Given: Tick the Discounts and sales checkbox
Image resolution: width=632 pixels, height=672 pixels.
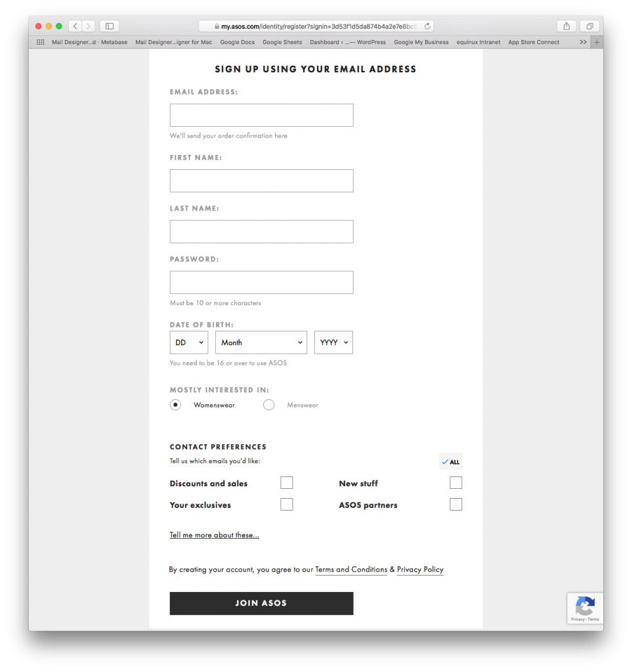Looking at the screenshot, I should [x=287, y=482].
